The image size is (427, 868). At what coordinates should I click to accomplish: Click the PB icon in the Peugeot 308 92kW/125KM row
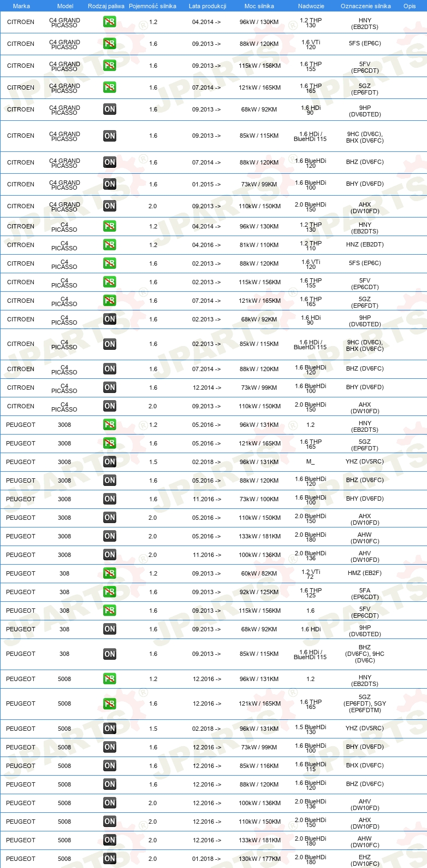tap(110, 592)
